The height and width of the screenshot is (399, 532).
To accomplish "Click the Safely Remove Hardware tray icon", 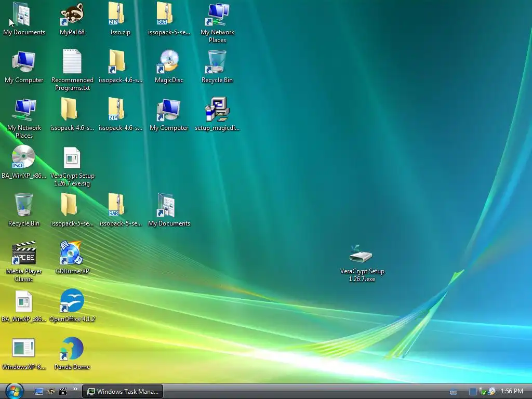I will pos(482,392).
